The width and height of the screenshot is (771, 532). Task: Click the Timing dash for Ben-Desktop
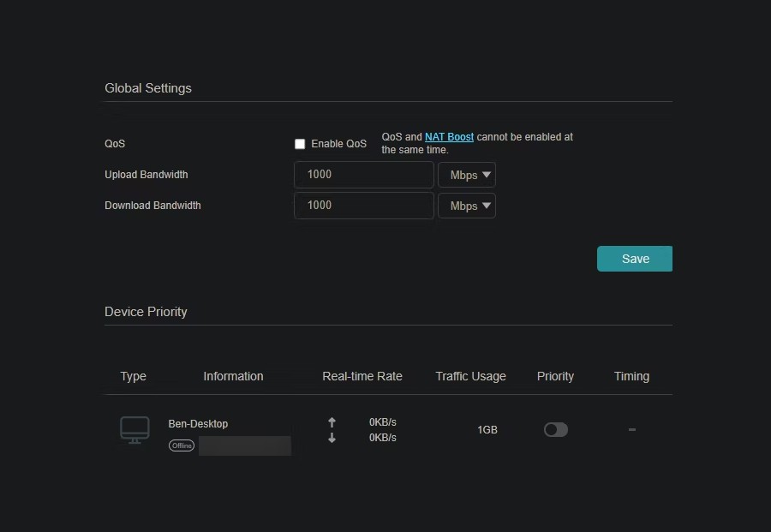[632, 430]
